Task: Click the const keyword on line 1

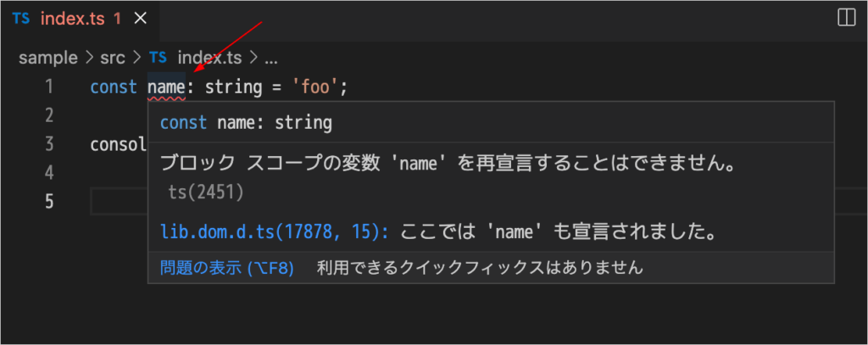Action: [x=114, y=87]
